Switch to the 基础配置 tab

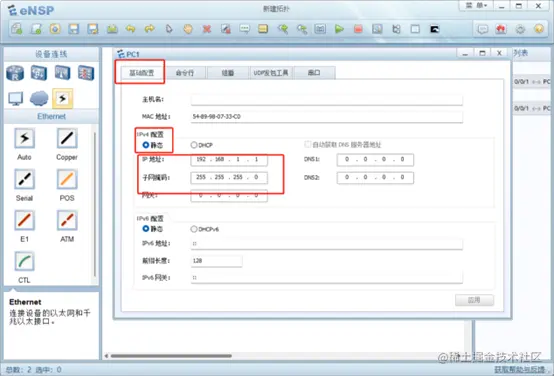(x=142, y=73)
